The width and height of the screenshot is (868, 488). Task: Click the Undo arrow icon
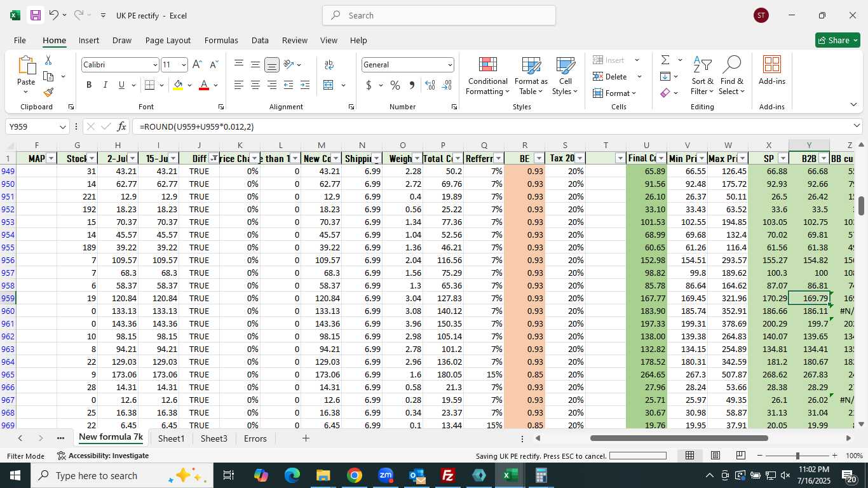(53, 15)
